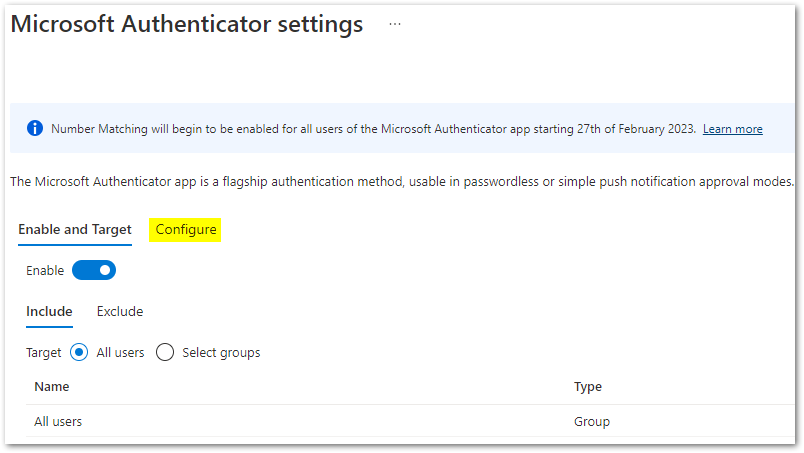804x453 pixels.
Task: Open the Include tab
Action: click(x=49, y=311)
